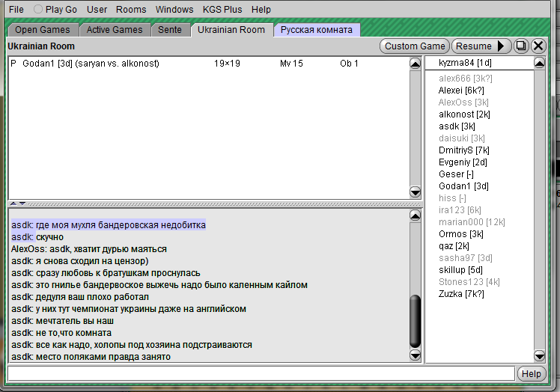This screenshot has height=392, width=560.
Task: Click the Help button beside chat input
Action: [x=531, y=373]
